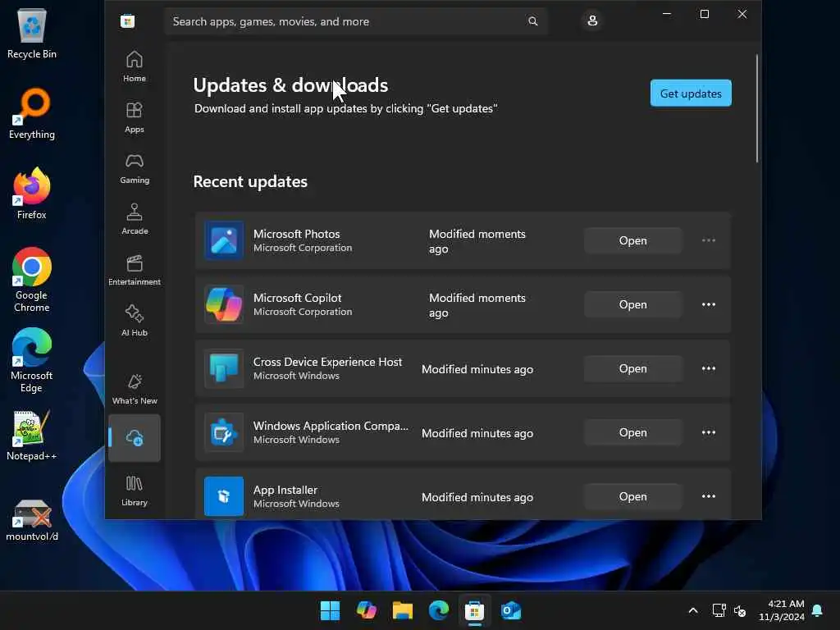Open more options for Microsoft Photos
The image size is (840, 630).
(x=708, y=240)
